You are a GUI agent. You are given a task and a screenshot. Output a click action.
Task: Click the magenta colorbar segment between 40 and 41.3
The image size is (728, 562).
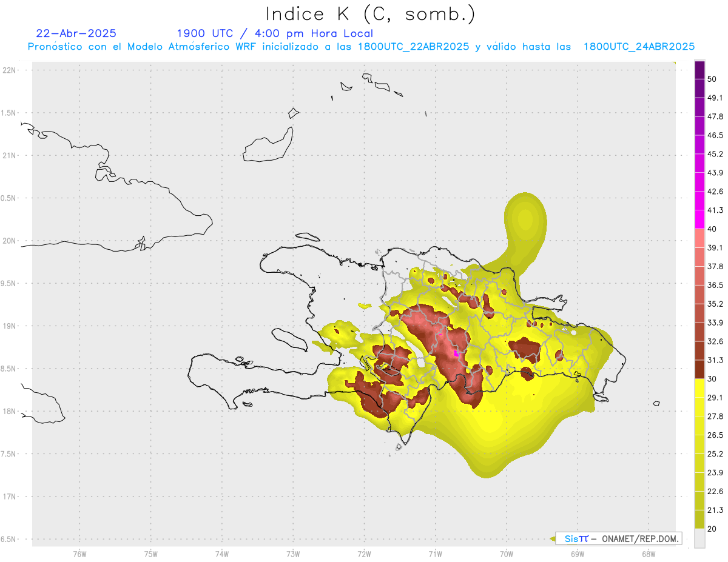(x=700, y=219)
